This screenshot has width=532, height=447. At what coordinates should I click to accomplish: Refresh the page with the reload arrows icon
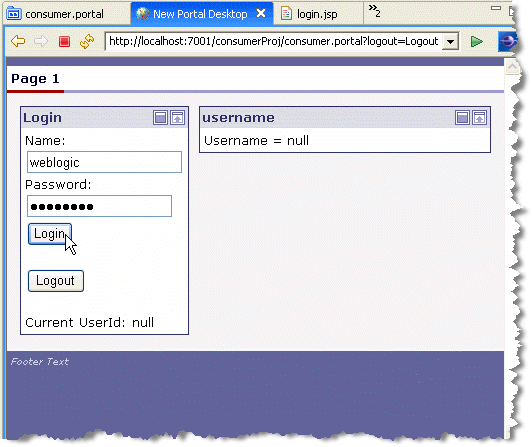pyautogui.click(x=87, y=41)
